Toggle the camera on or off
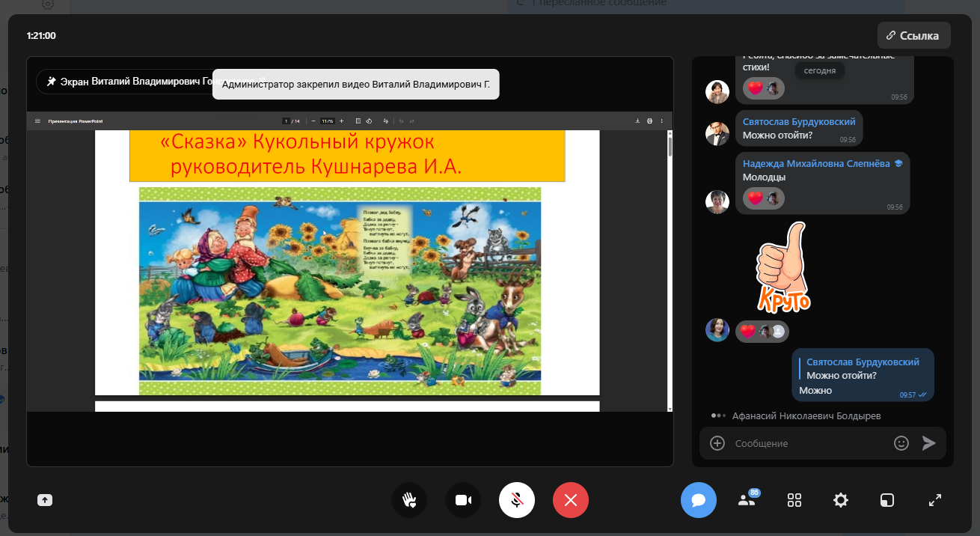Image resolution: width=980 pixels, height=536 pixels. click(x=463, y=500)
